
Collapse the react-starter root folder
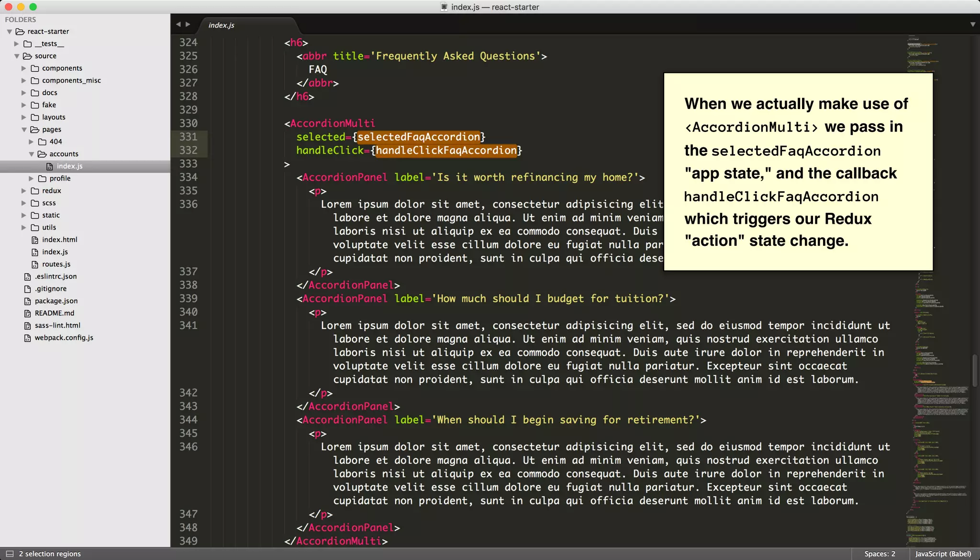pyautogui.click(x=10, y=32)
